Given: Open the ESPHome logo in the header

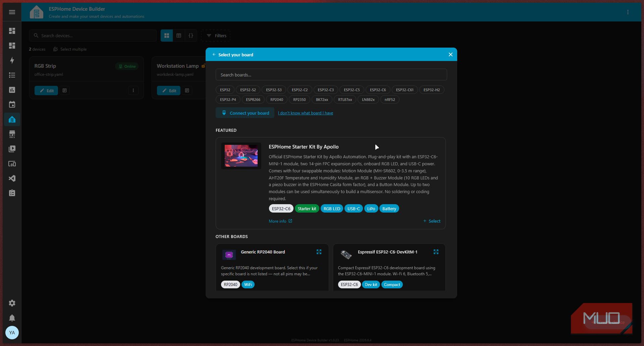Looking at the screenshot, I should point(36,12).
